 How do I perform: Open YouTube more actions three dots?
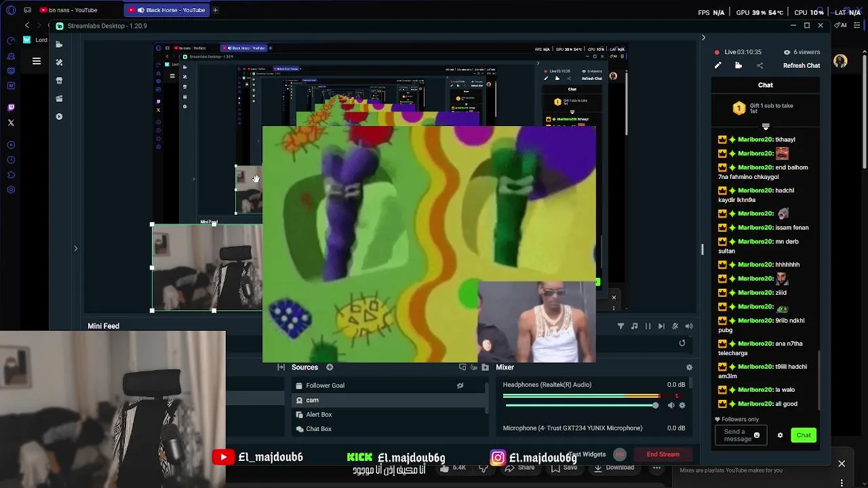pos(656,468)
